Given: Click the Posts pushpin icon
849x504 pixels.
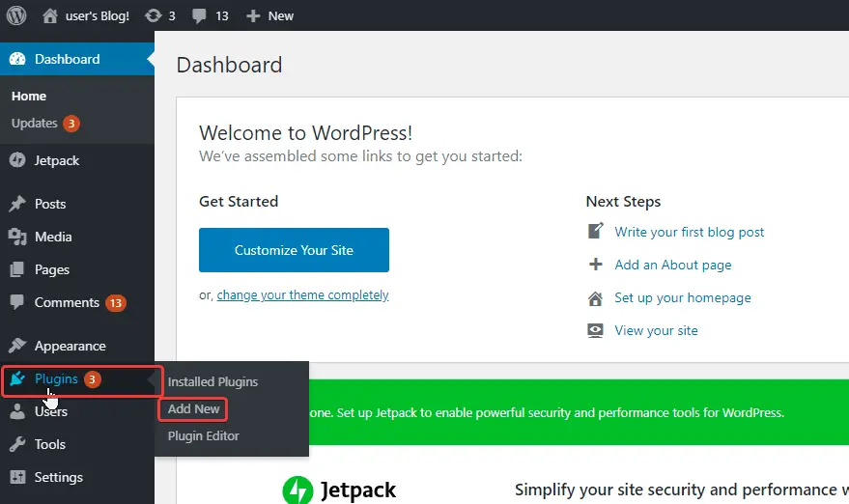Looking at the screenshot, I should 17,204.
